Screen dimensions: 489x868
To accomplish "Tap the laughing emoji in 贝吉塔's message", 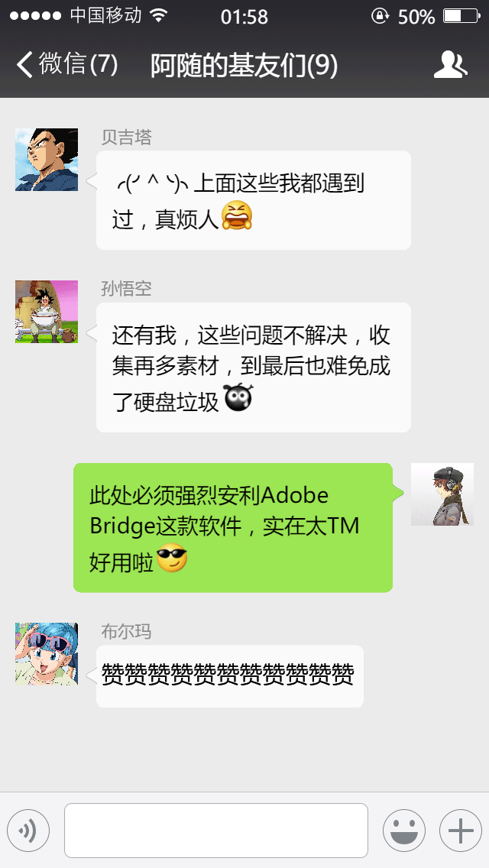I will 237,216.
